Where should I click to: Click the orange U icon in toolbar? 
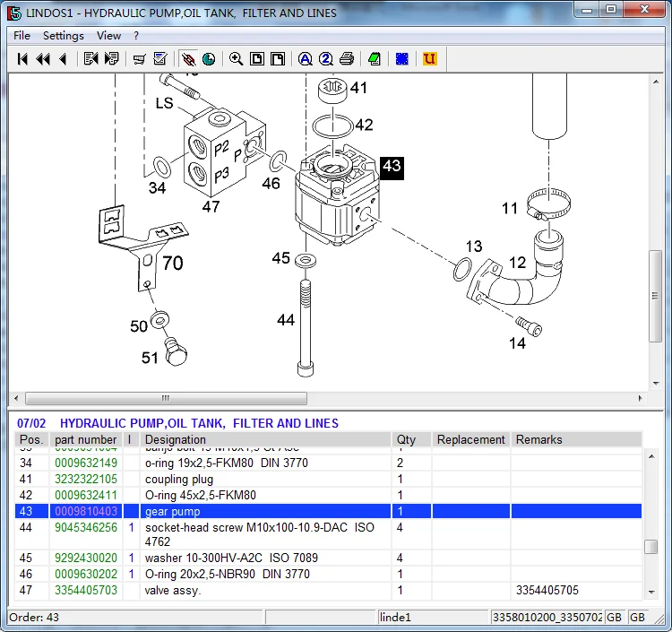pyautogui.click(x=429, y=59)
